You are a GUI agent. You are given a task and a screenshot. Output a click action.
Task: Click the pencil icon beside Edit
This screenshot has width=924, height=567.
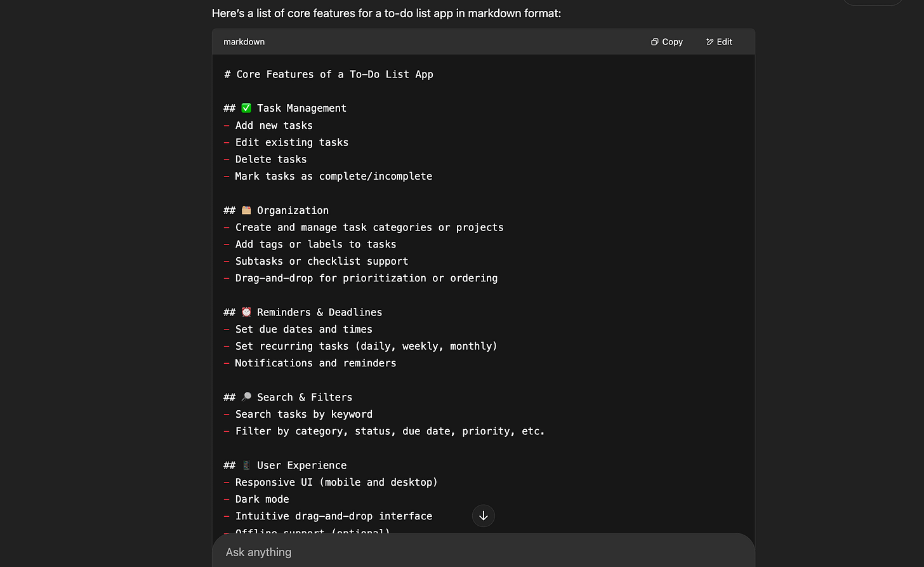point(709,42)
